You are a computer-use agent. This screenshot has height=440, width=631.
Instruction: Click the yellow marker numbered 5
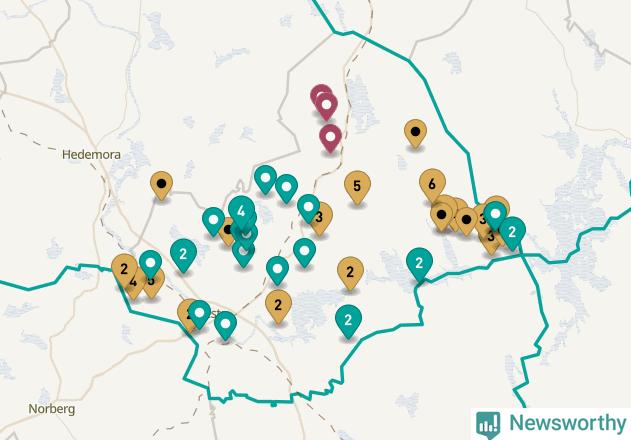pyautogui.click(x=357, y=186)
